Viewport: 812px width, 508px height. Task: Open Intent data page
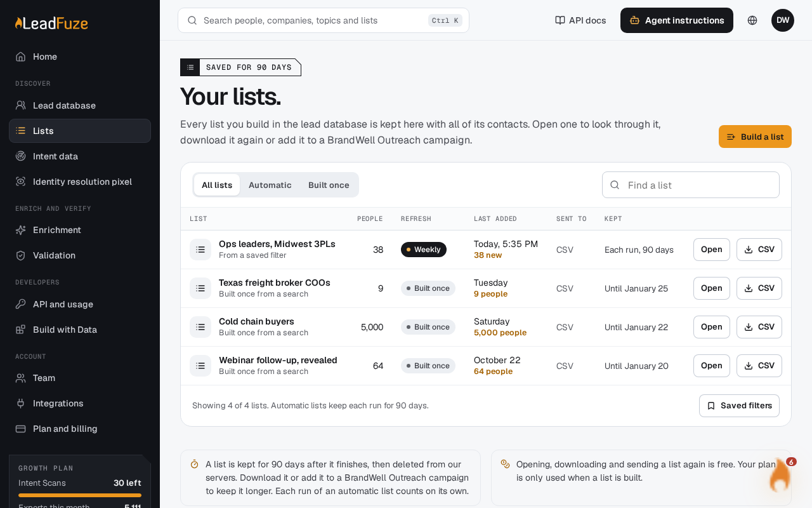pyautogui.click(x=80, y=156)
